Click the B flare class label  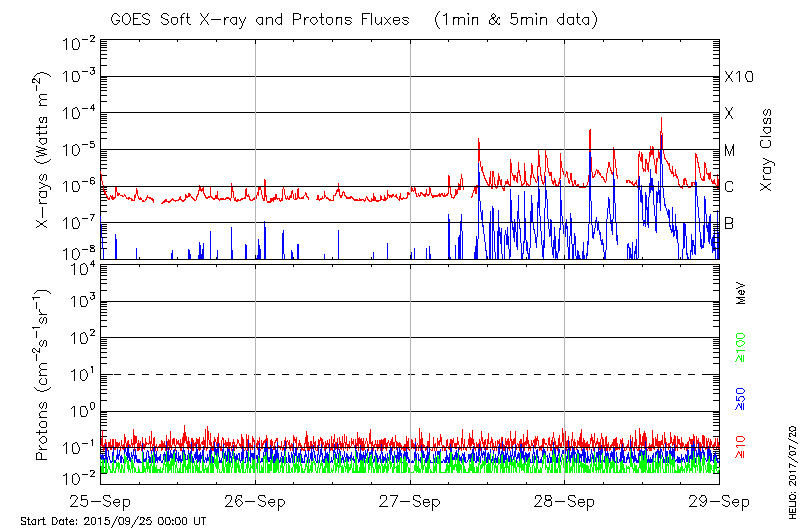(x=729, y=223)
